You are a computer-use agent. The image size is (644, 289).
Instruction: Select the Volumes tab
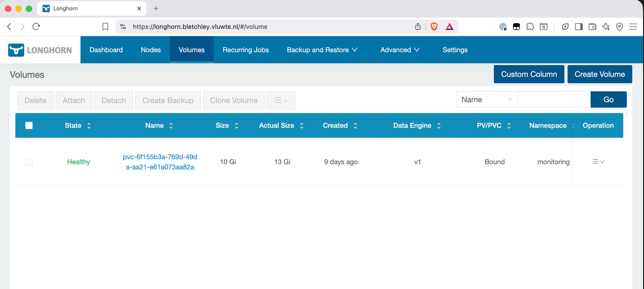tap(192, 50)
